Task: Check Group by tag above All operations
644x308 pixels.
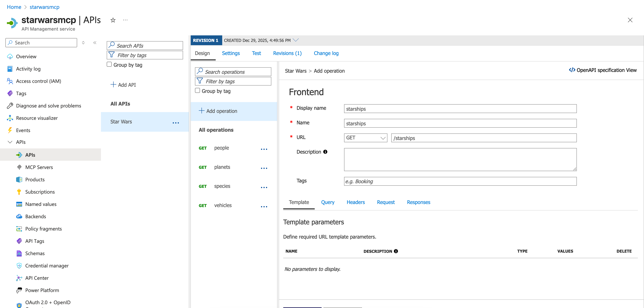Action: coord(197,90)
